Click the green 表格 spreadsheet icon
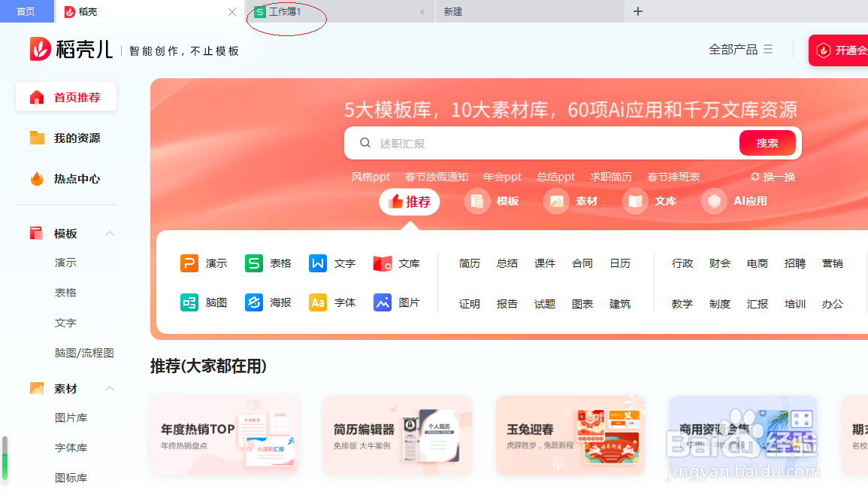This screenshot has height=501, width=868. 253,263
